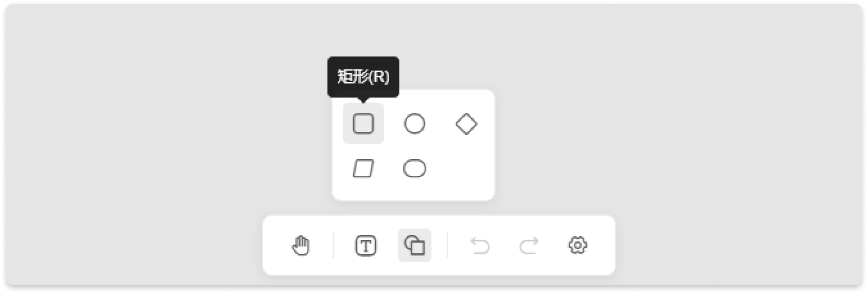Click the open palm icon
Image resolution: width=868 pixels, height=294 pixels.
[300, 245]
